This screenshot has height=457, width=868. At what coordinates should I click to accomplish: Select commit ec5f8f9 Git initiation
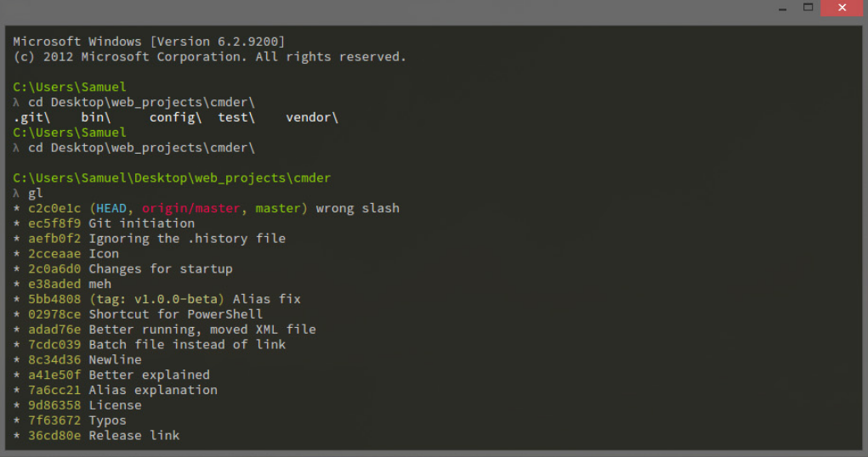(x=111, y=223)
